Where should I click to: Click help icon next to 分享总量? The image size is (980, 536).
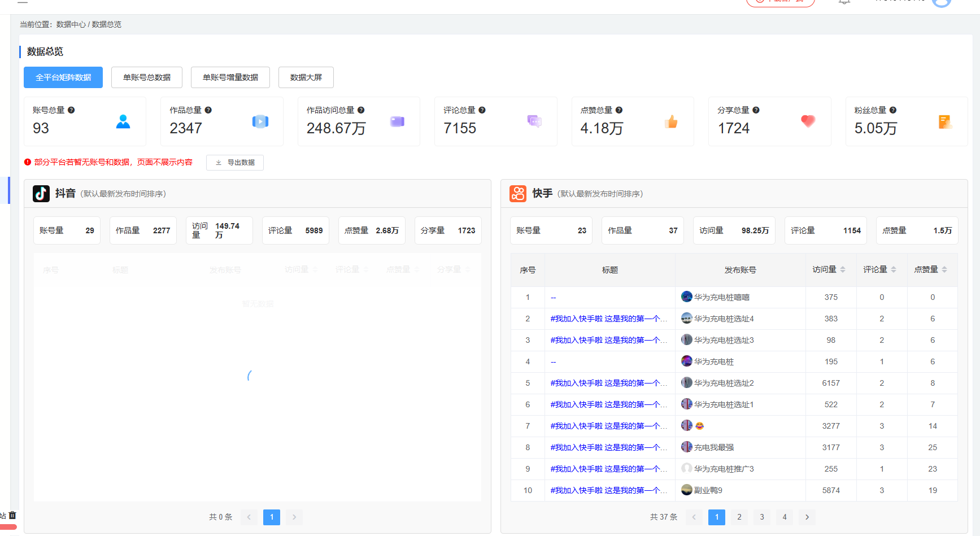click(756, 110)
